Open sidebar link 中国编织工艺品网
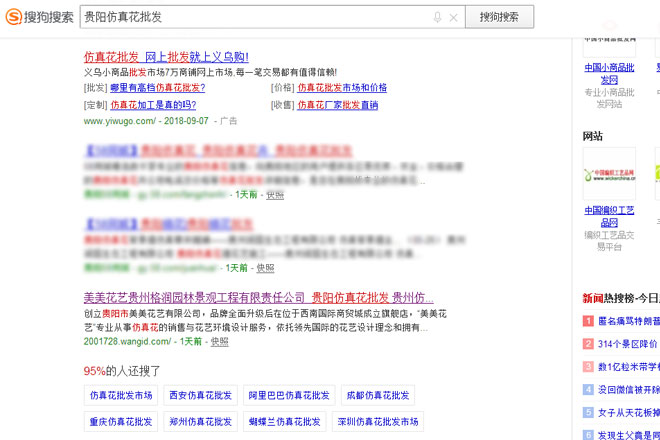 point(609,216)
